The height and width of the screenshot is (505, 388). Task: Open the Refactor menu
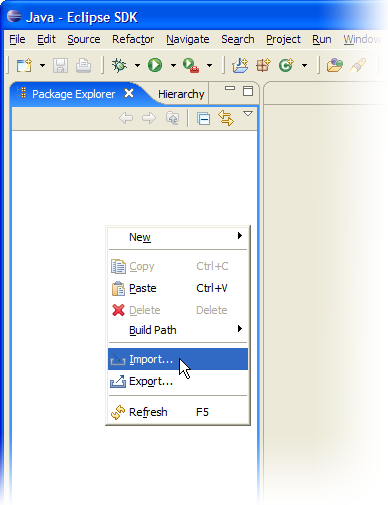[133, 39]
